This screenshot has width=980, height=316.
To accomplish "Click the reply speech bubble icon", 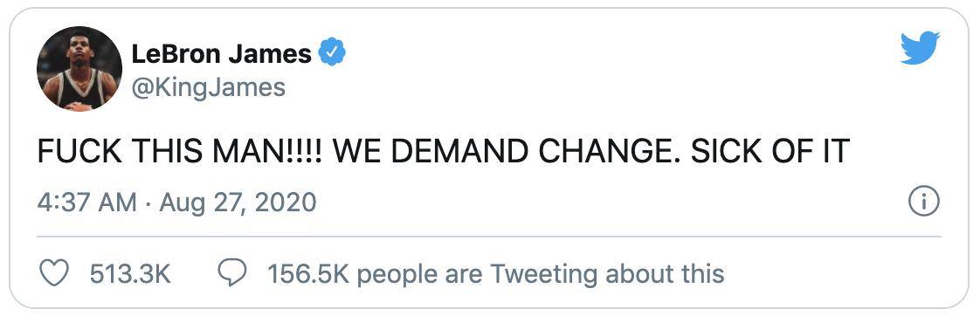I will point(231,273).
